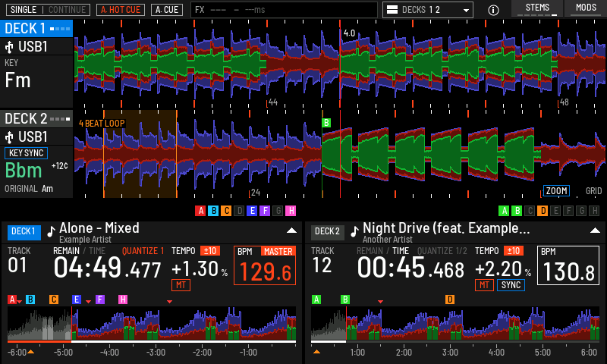Select Deck 2 green hot cue A in row
Screen dimensions: 607x364
504,211
